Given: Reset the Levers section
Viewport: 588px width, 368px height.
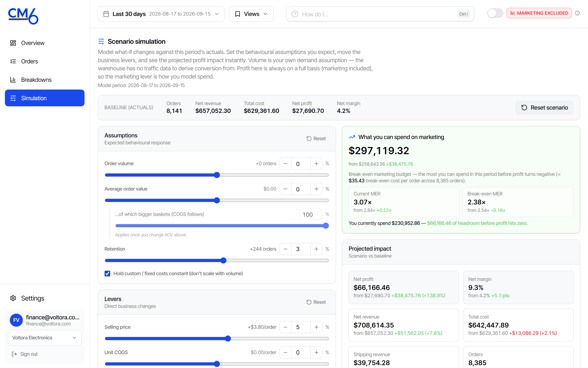Looking at the screenshot, I should point(316,302).
